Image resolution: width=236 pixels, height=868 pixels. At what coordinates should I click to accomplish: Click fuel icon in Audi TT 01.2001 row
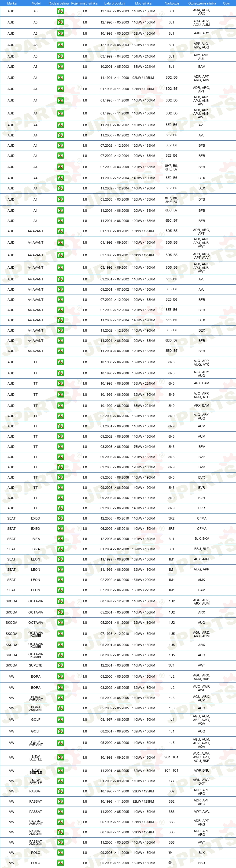pos(60,426)
